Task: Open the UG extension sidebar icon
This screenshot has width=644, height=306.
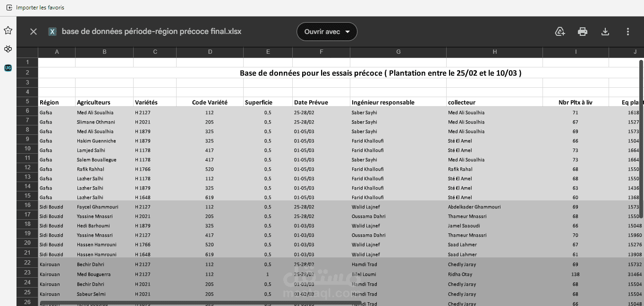Action: tap(8, 68)
